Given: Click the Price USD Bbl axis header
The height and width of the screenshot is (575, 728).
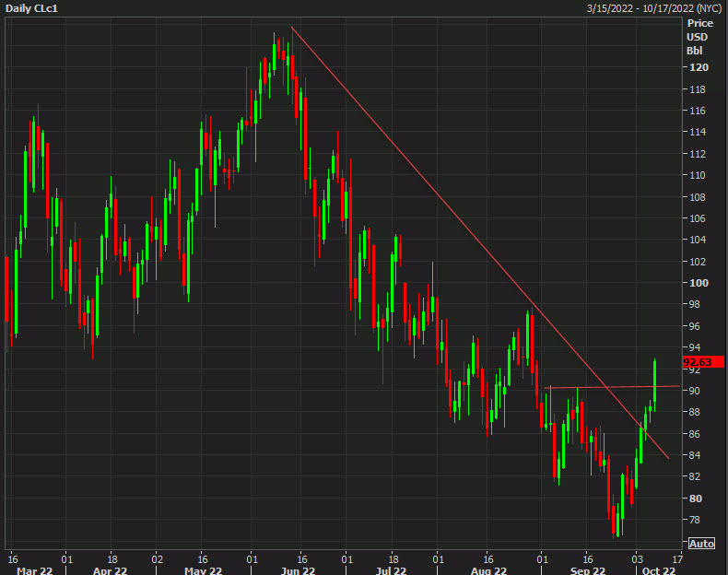Looking at the screenshot, I should coord(699,37).
